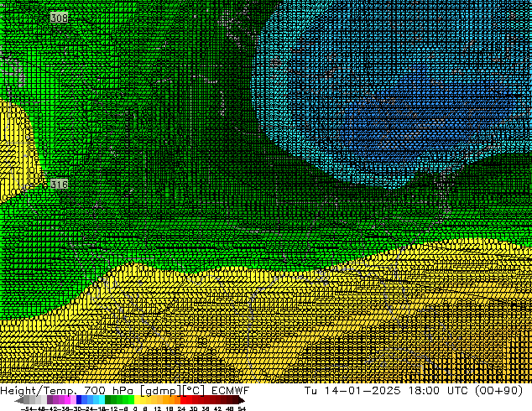The height and width of the screenshot is (411, 532).
Task: Click the 'Height/Temp. 700 hPa' title text
Action: point(66,391)
